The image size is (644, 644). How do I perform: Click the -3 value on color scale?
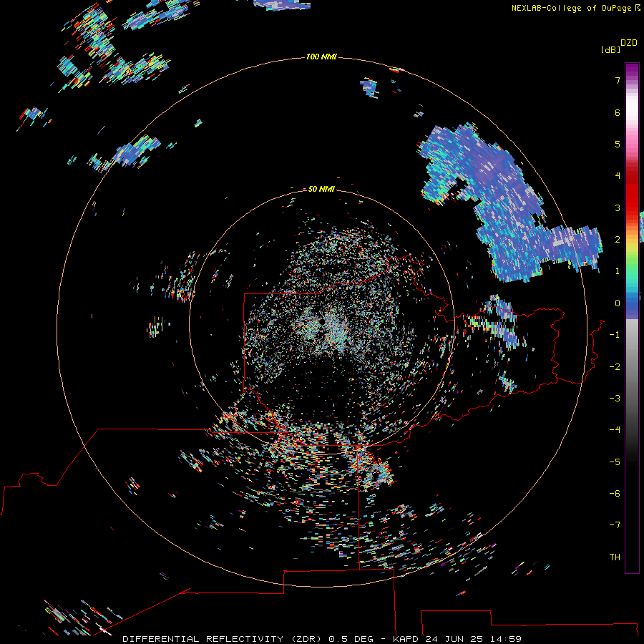pos(615,399)
